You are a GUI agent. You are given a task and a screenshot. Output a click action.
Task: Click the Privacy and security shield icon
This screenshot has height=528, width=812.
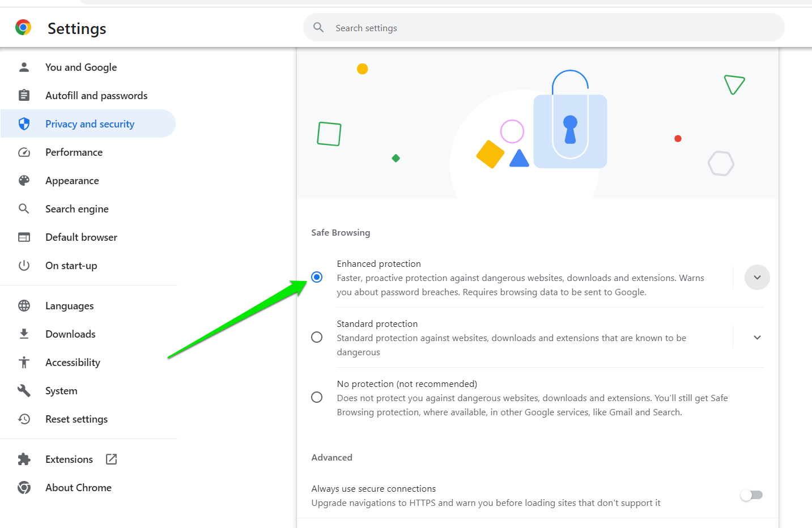coord(24,124)
